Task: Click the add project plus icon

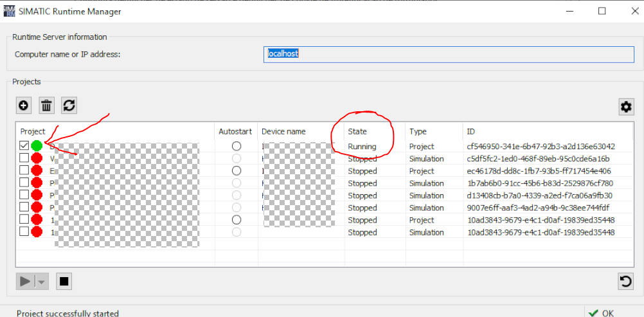Action: [24, 105]
